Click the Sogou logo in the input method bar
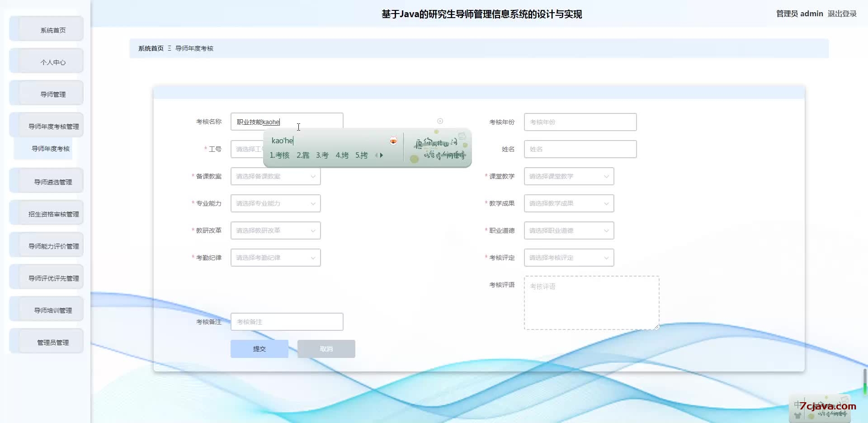The width and height of the screenshot is (868, 423). pos(462,135)
